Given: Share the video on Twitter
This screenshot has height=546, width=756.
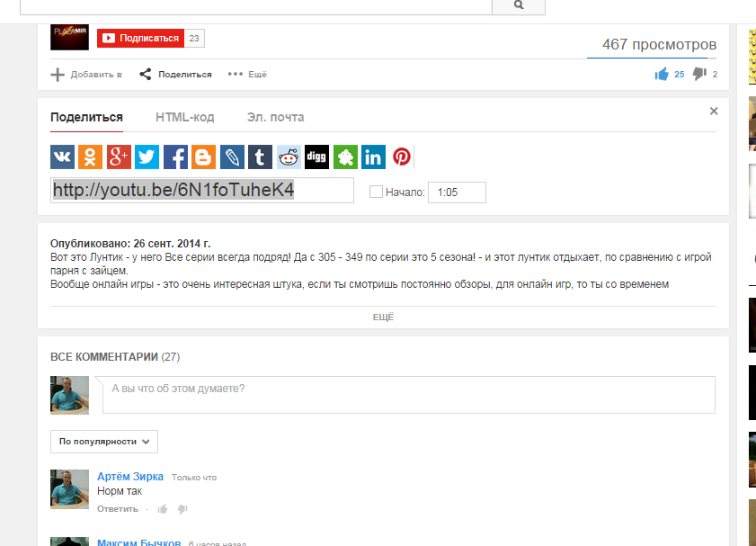Looking at the screenshot, I should click(x=147, y=157).
